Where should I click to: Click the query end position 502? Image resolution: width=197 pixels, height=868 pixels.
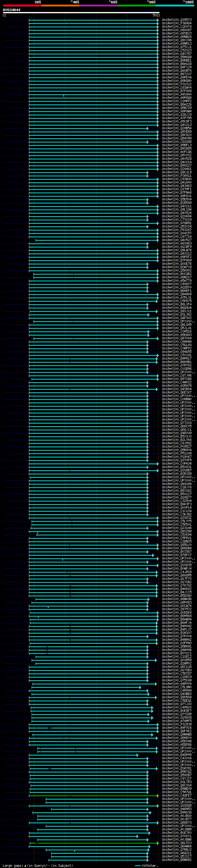pos(155,15)
